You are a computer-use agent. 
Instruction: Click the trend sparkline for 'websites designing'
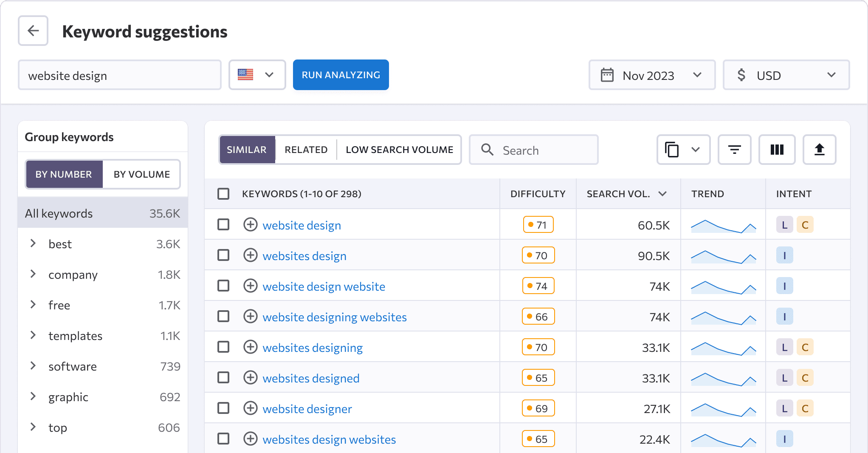[724, 348]
